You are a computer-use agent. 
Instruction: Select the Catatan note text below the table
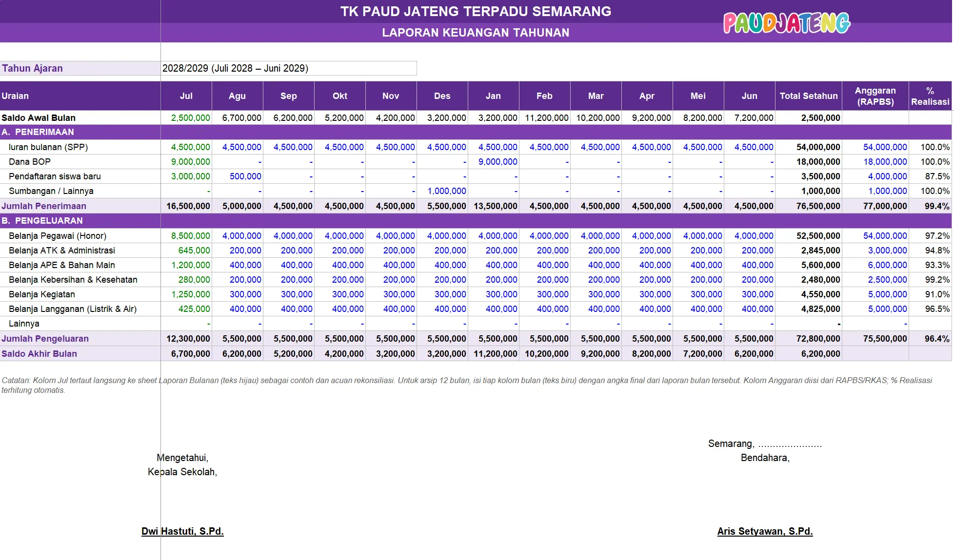467,385
